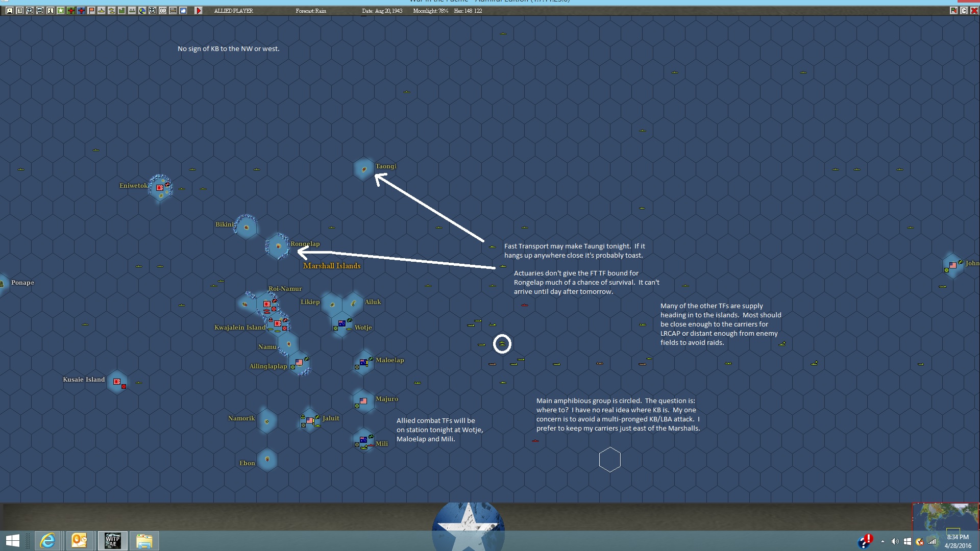The width and height of the screenshot is (980, 551).
Task: Open the Windows Start menu
Action: click(x=12, y=541)
